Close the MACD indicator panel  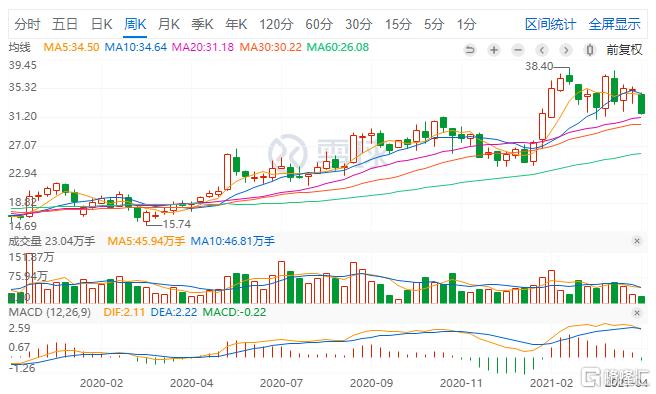pos(637,312)
